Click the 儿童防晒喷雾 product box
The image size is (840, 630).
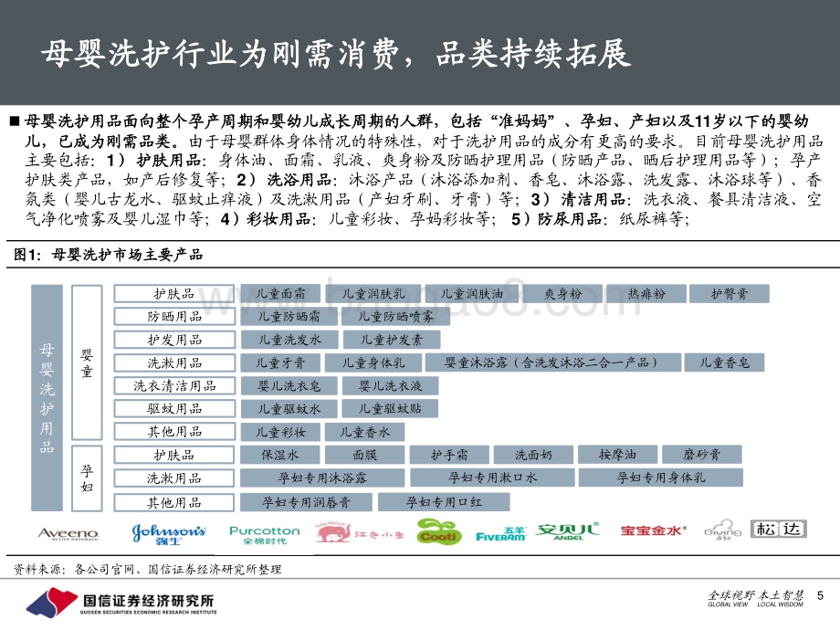[x=395, y=317]
